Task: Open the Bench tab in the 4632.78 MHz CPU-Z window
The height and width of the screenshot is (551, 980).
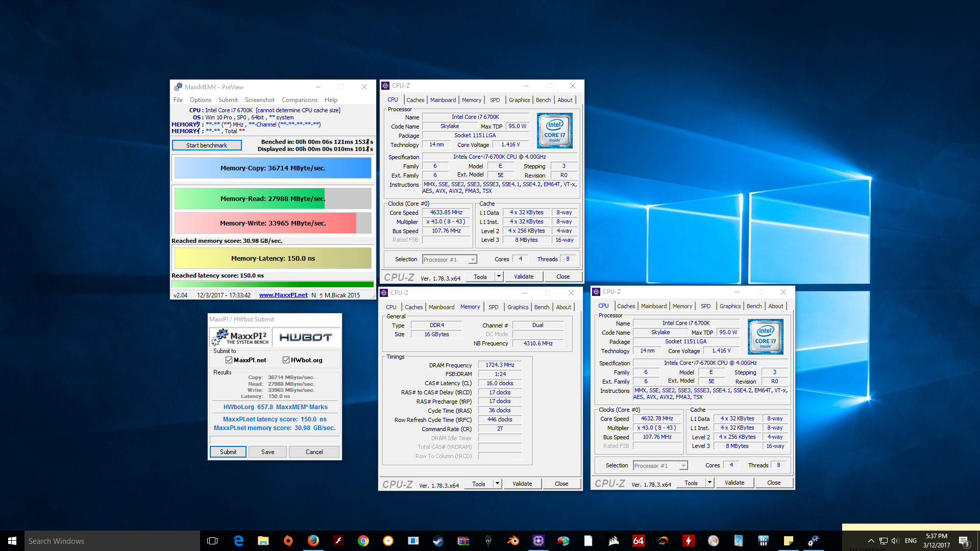Action: tap(754, 306)
